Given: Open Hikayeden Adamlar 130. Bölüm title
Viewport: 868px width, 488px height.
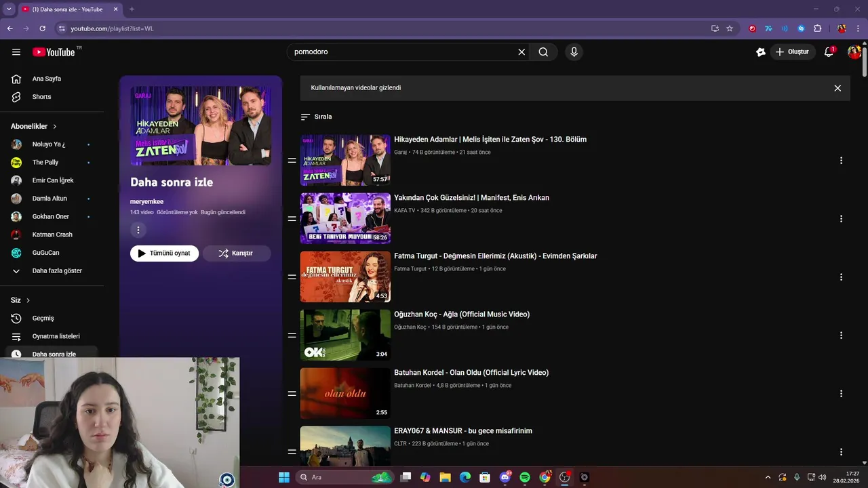Looking at the screenshot, I should point(490,140).
